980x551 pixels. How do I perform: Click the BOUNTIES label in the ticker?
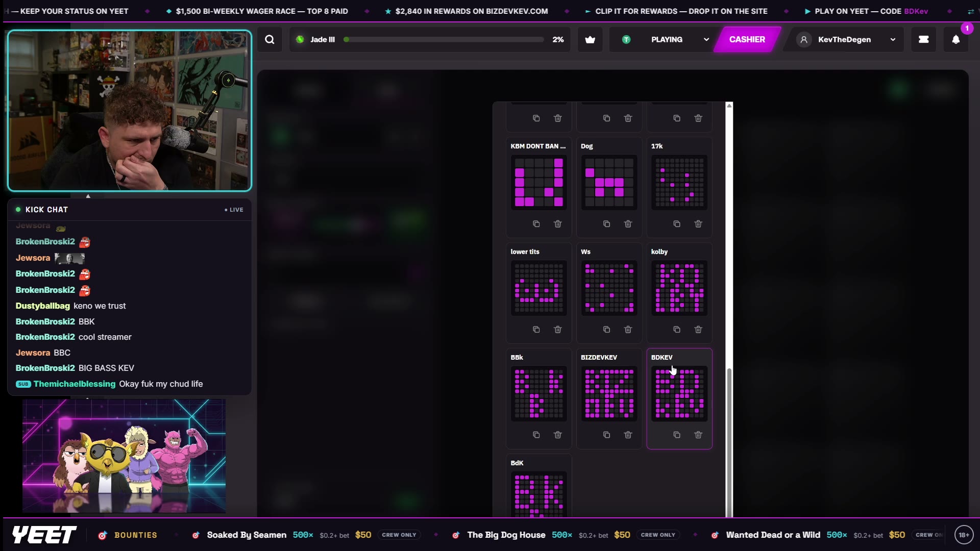coord(136,535)
